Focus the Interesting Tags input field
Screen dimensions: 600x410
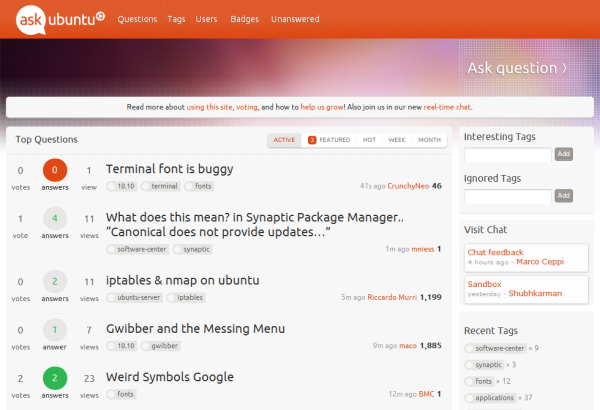click(507, 155)
